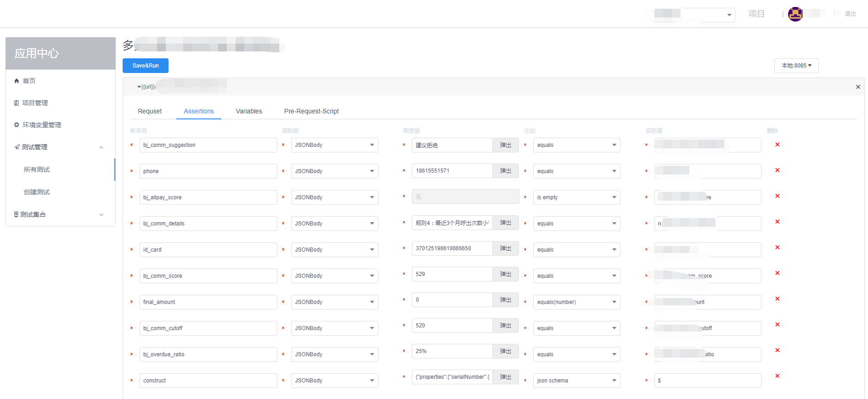Delete the final_amount assertion row

pos(778,299)
